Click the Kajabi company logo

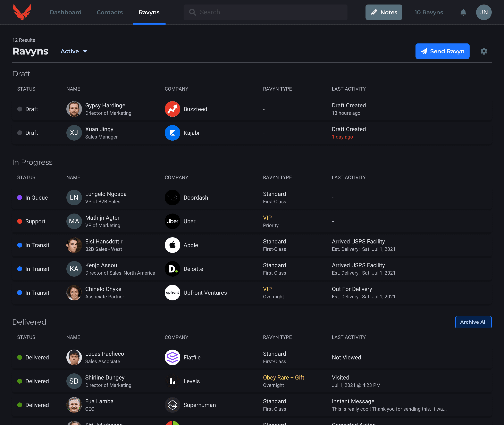point(172,133)
